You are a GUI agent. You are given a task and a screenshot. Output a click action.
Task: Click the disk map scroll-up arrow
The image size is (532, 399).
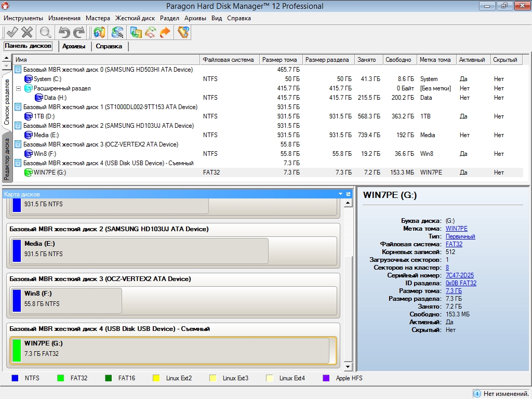point(348,204)
